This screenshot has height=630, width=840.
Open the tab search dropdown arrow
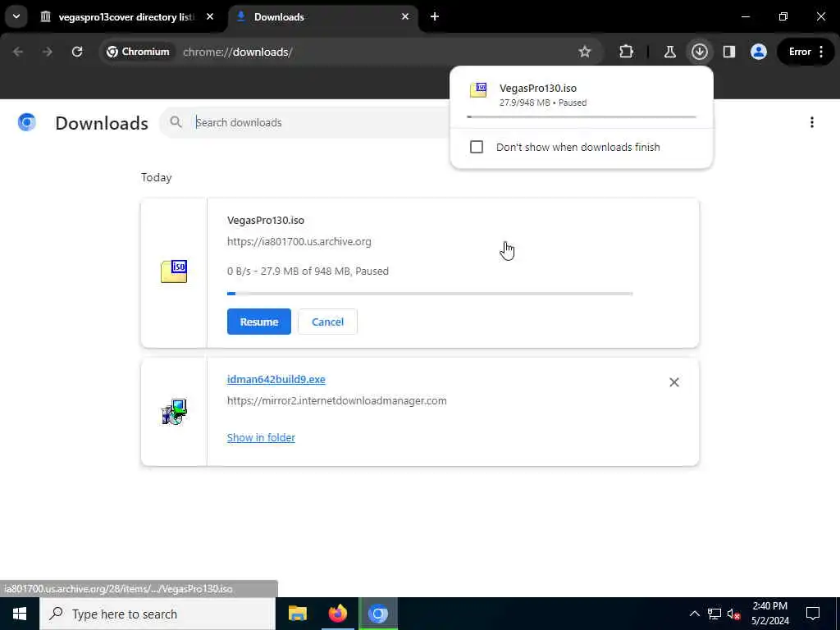tap(16, 16)
